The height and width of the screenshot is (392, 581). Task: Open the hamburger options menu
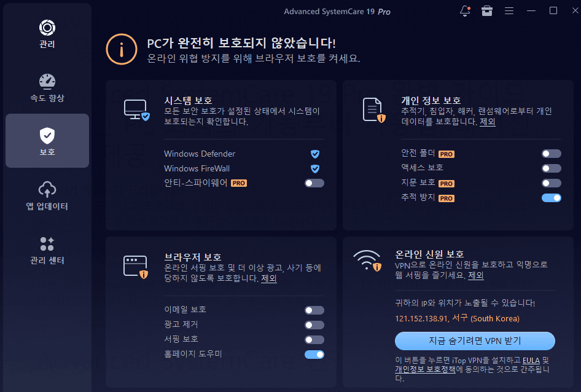509,11
